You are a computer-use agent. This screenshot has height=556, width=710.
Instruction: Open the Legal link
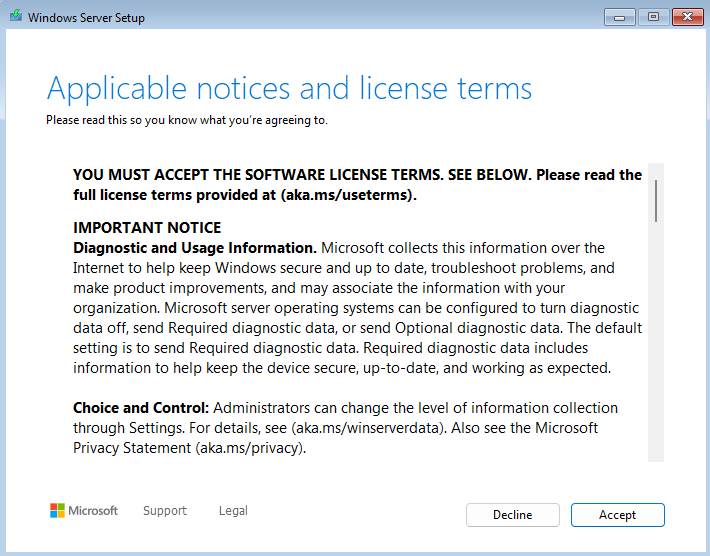pos(233,511)
